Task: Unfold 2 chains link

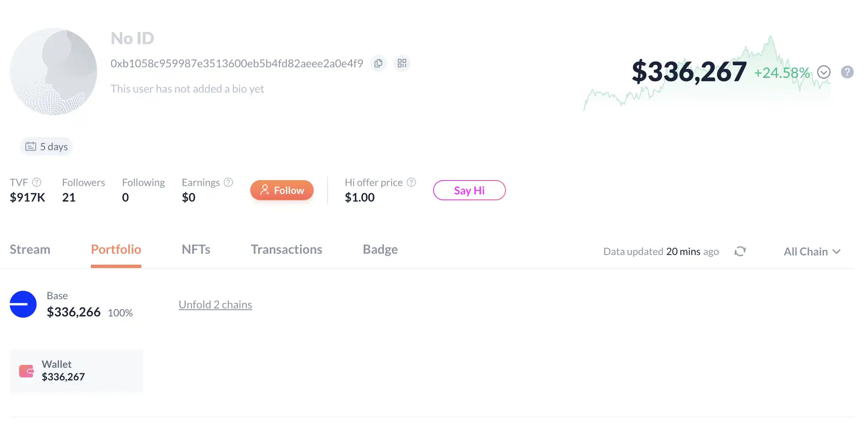Action: (x=215, y=305)
